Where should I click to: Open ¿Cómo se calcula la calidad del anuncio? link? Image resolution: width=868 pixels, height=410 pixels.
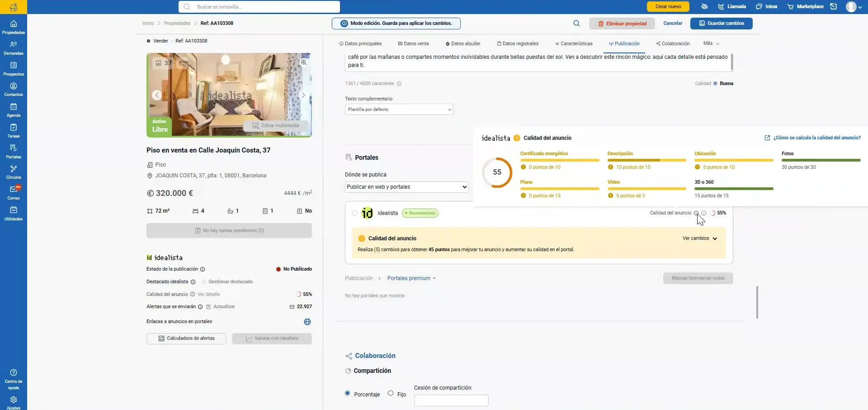click(x=812, y=138)
